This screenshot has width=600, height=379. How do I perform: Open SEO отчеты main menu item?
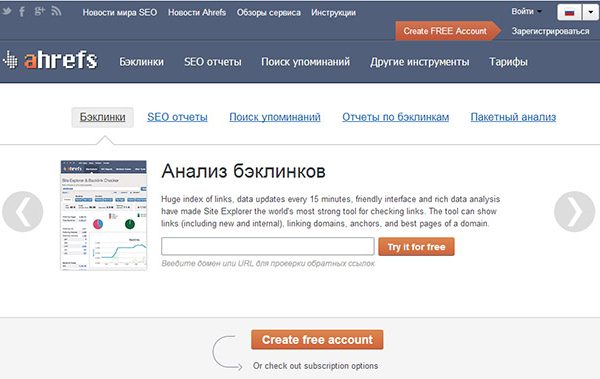(x=213, y=62)
